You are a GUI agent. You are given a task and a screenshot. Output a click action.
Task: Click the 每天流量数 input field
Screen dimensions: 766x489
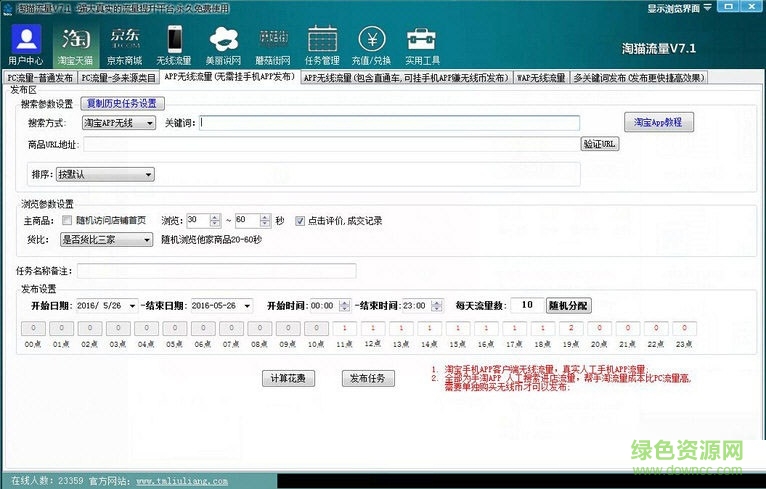click(527, 305)
